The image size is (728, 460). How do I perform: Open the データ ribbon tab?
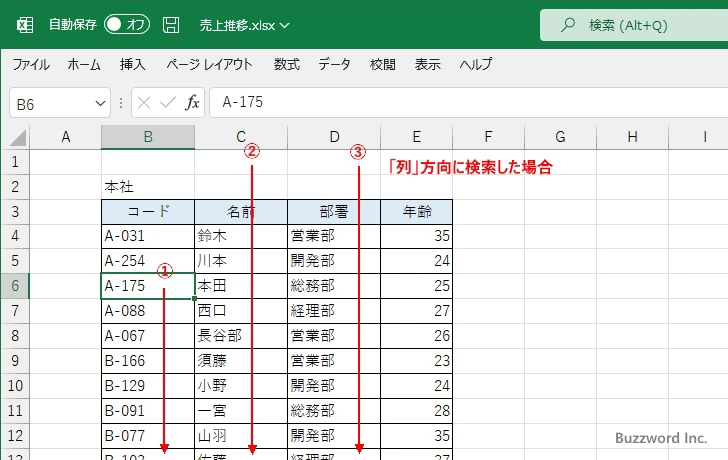(x=334, y=64)
